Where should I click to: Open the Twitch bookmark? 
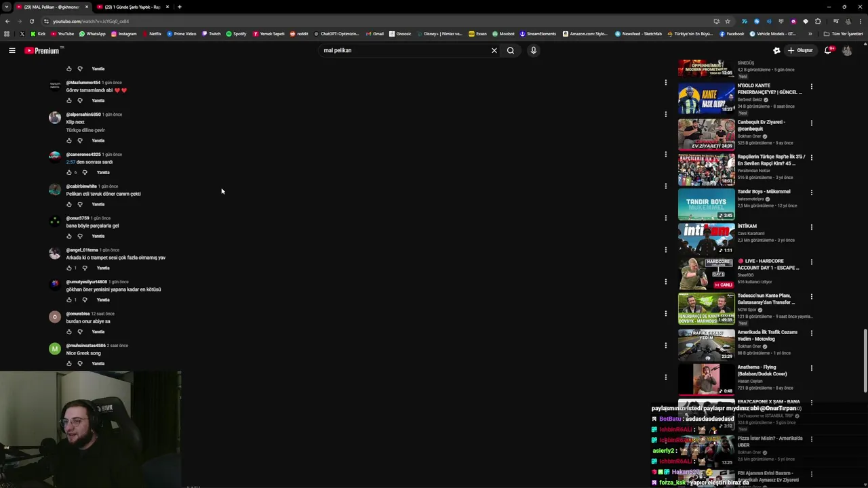point(211,34)
